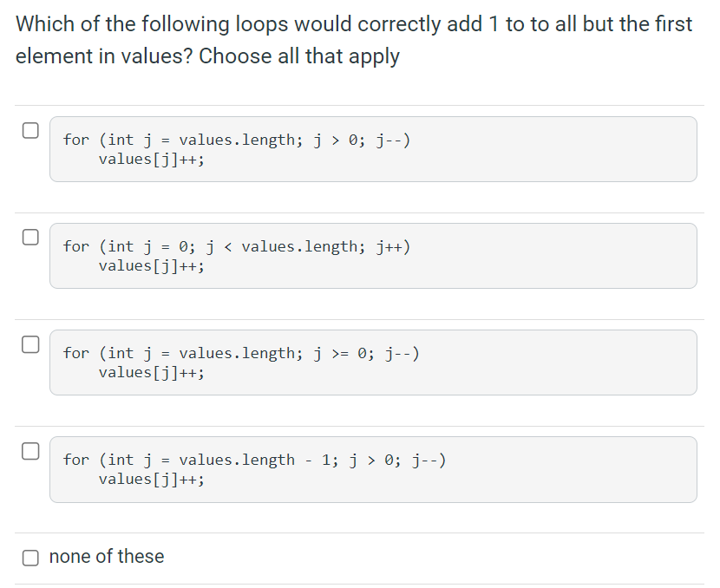
Task: Select the values[j]++ line in the first option
Action: point(152,159)
